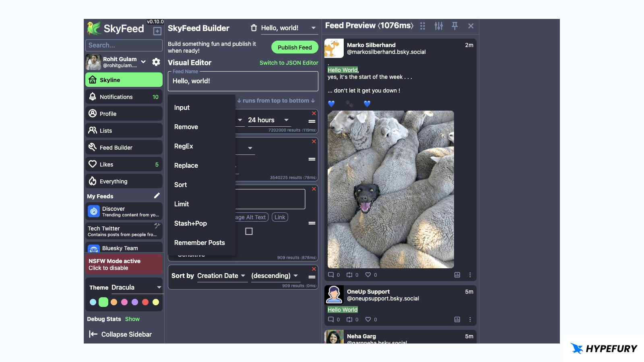Select Stash+Pop from the block menu

190,223
